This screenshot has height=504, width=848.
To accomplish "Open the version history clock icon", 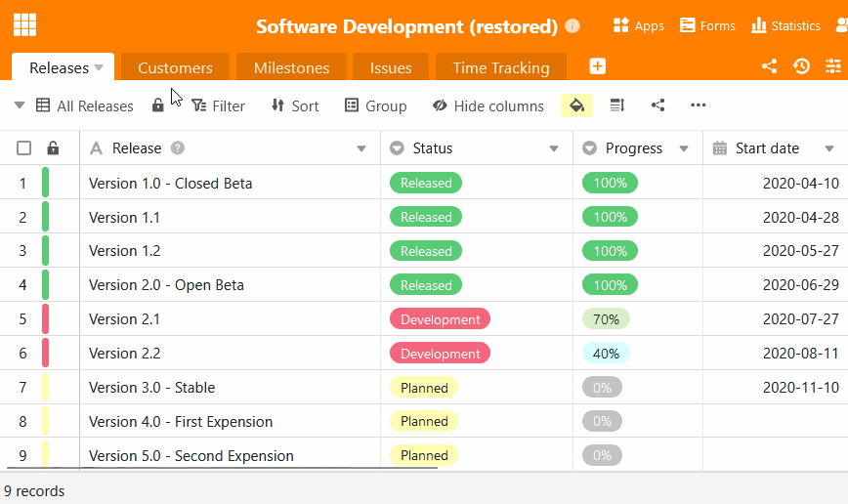I will coord(801,66).
